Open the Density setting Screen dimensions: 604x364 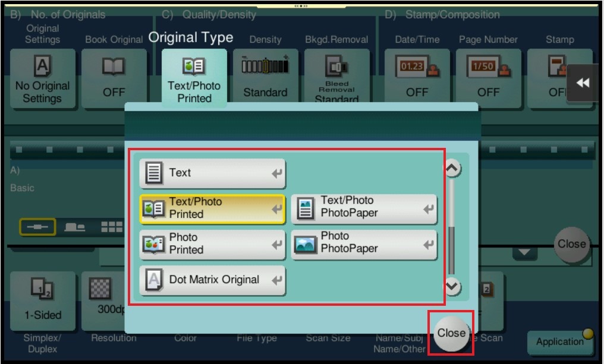click(x=265, y=78)
